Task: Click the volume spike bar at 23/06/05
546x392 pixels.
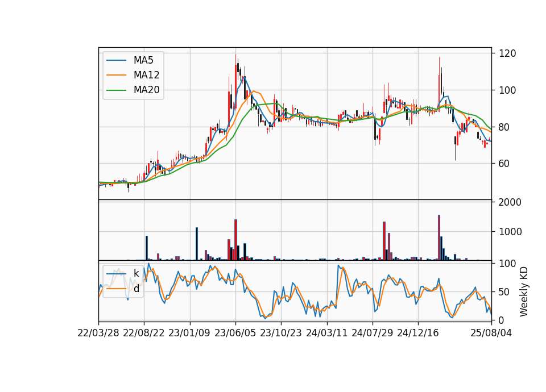Action: coord(235,240)
